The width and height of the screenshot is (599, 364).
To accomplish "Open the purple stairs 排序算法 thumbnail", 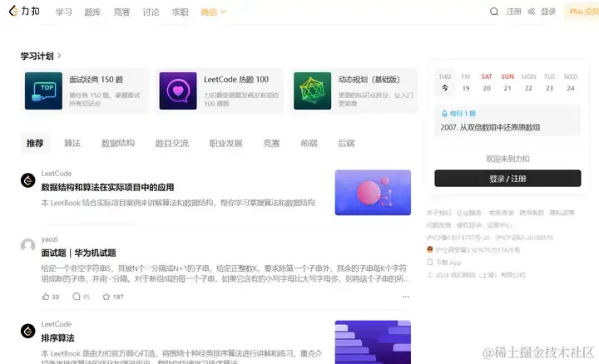I will (x=373, y=342).
